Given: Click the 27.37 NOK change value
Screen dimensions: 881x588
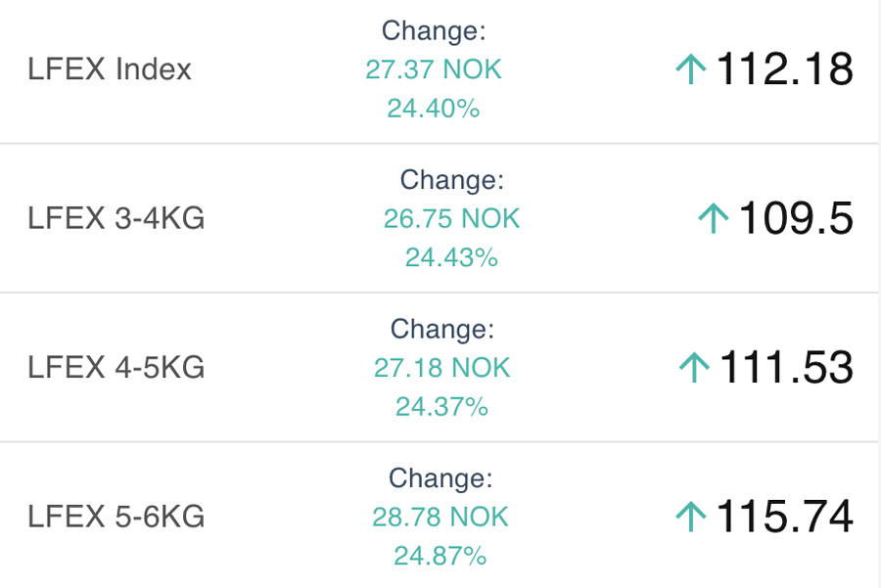Looking at the screenshot, I should (434, 69).
